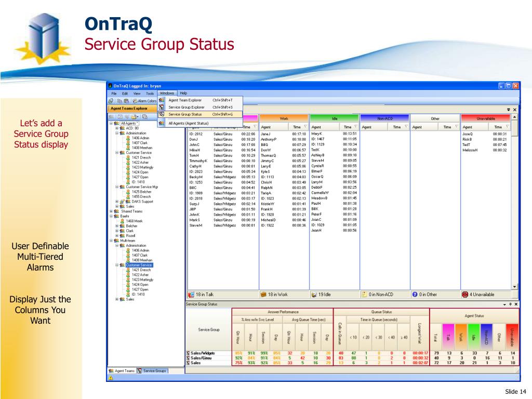The height and width of the screenshot is (399, 532).
Task: Select agent JaneJ in Work list
Action: tap(265, 134)
